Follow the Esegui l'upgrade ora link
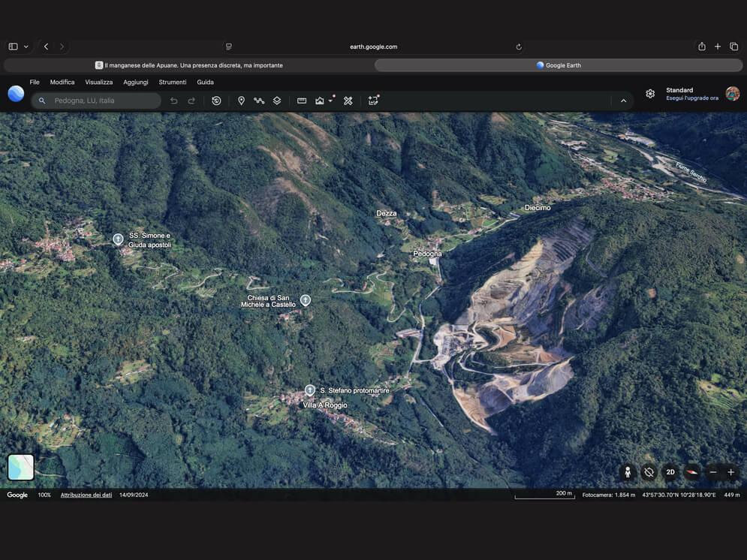This screenshot has width=747, height=560. 691,98
